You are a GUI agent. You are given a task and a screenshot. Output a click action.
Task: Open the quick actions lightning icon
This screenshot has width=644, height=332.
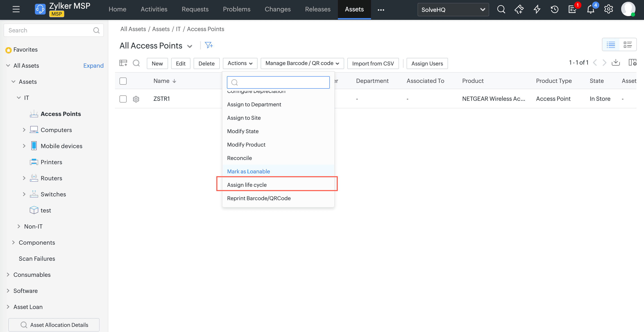tap(537, 9)
